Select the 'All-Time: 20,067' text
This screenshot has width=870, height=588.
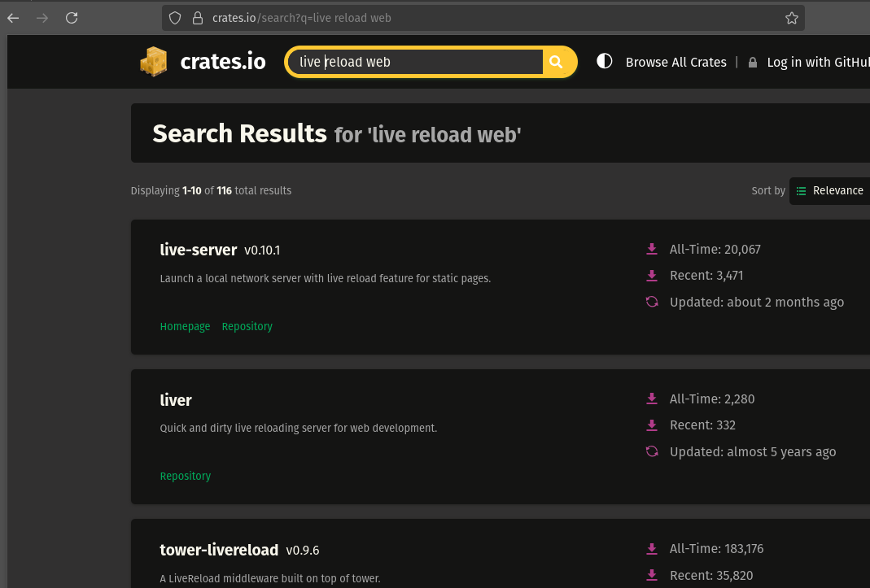point(715,249)
